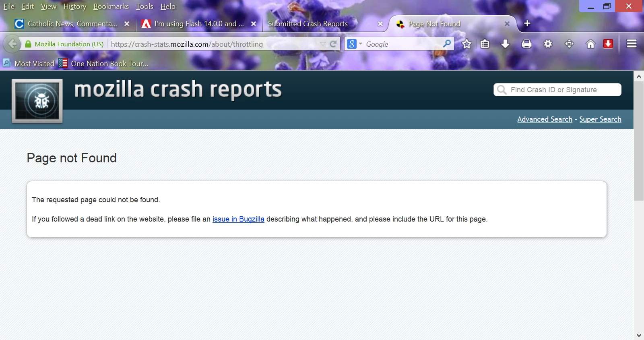644x340 pixels.
Task: Open One Nation Book Tour bookmark
Action: pyautogui.click(x=103, y=63)
